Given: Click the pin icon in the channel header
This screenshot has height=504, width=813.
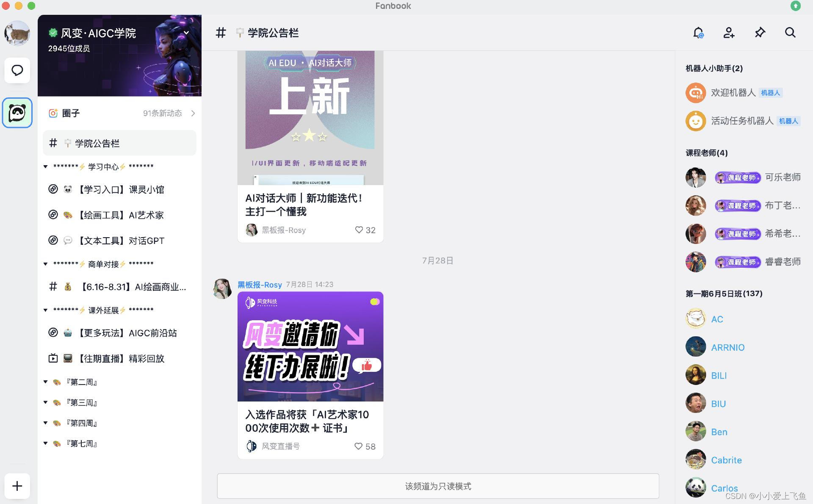Looking at the screenshot, I should click(760, 33).
